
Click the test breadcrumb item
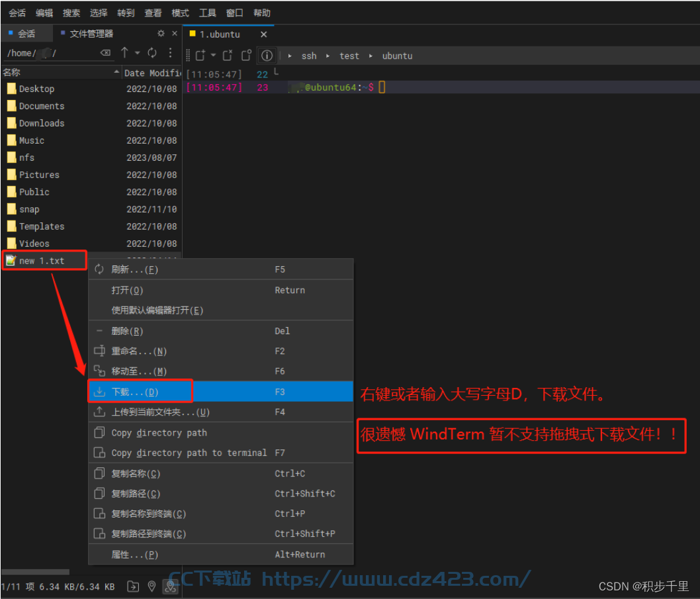349,56
